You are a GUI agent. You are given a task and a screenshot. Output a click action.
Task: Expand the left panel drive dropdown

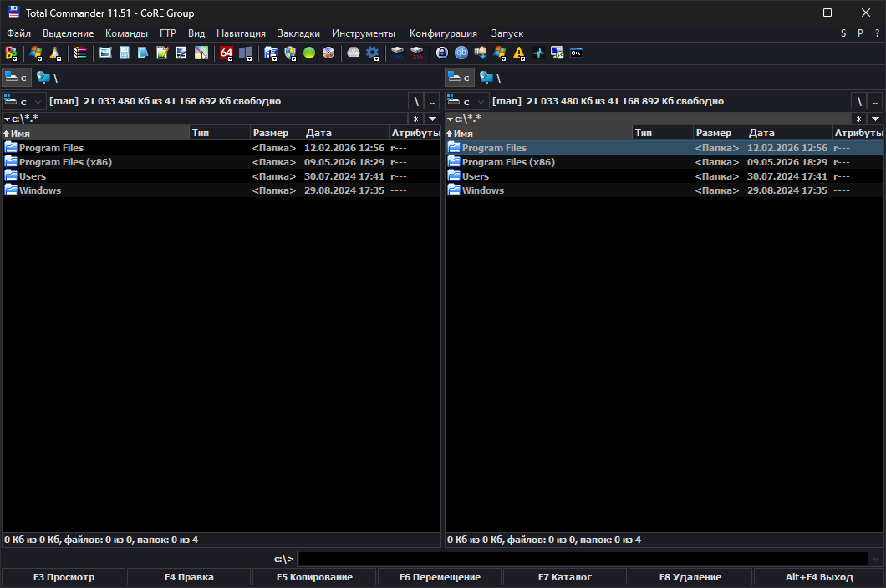point(38,102)
